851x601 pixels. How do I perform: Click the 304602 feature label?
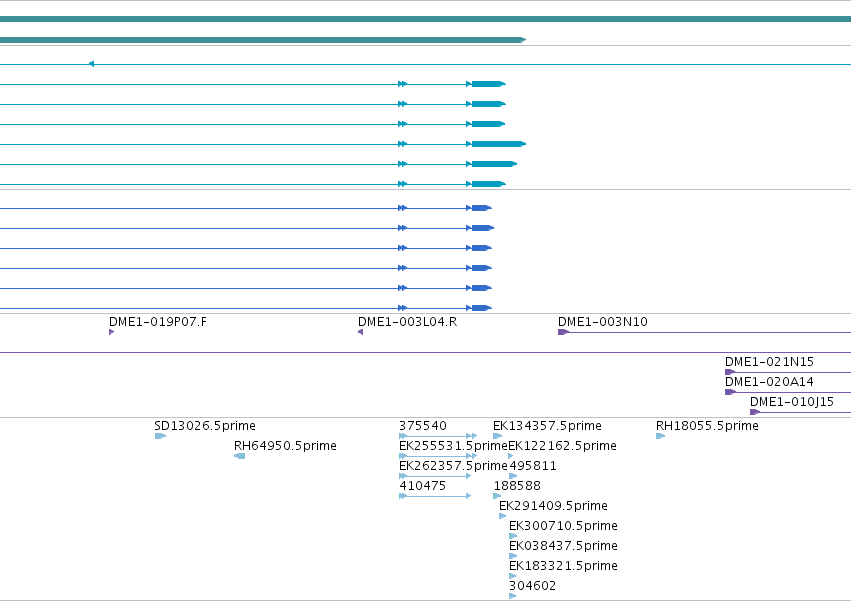click(532, 586)
